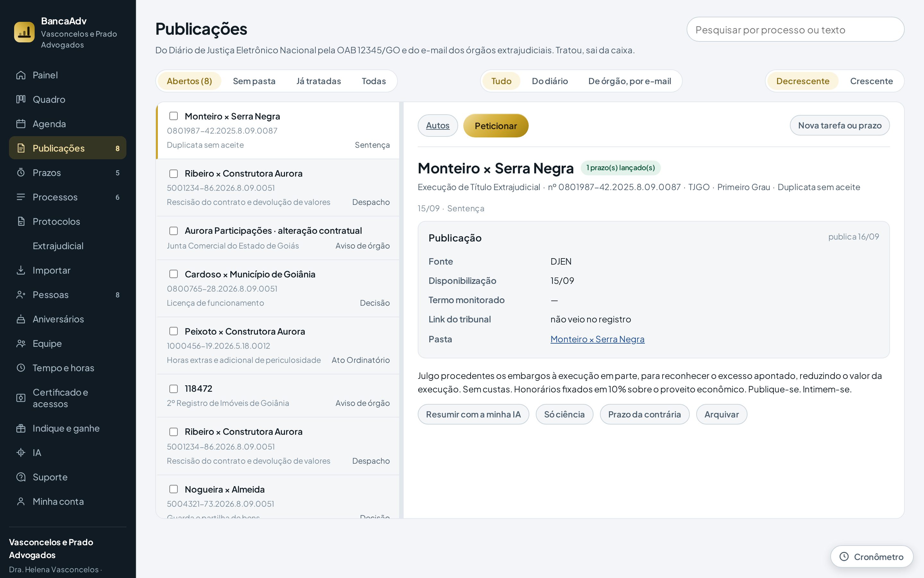
Task: Open Pessoas via its add-person icon
Action: point(21,295)
